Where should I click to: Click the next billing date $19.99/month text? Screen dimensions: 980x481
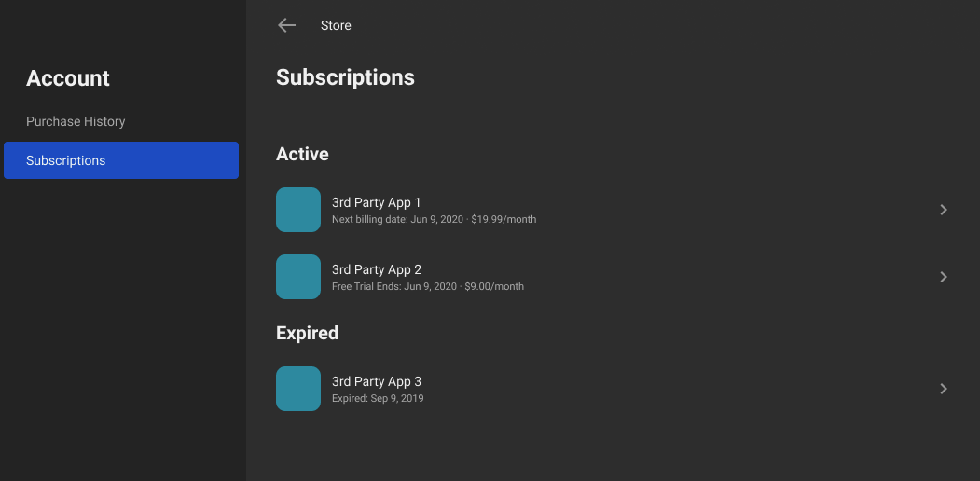pos(434,219)
